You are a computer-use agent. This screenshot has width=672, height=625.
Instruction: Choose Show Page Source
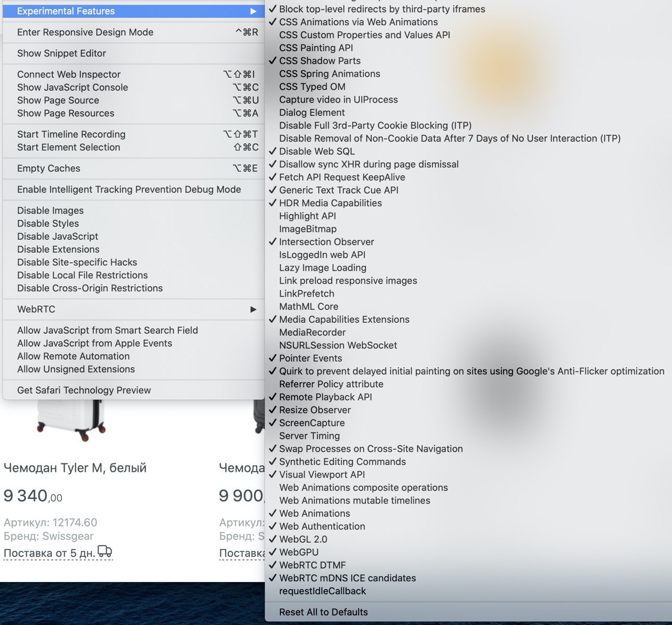coord(133,100)
